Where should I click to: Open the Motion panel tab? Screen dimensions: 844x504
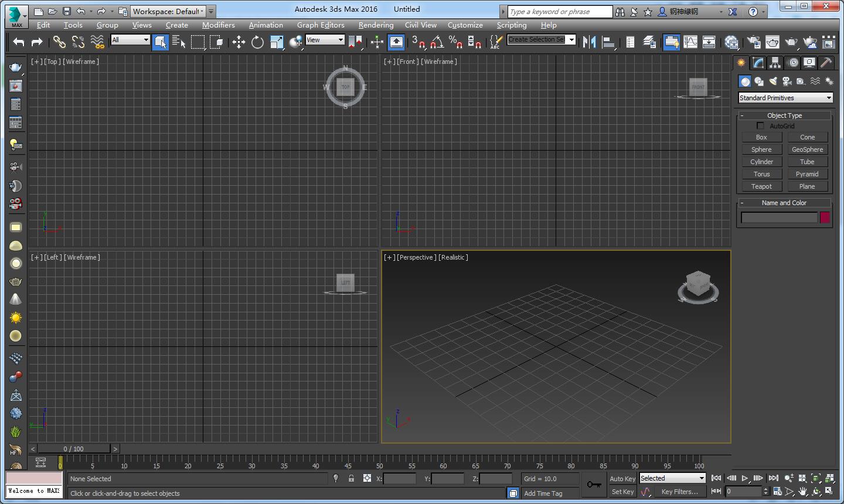click(793, 63)
